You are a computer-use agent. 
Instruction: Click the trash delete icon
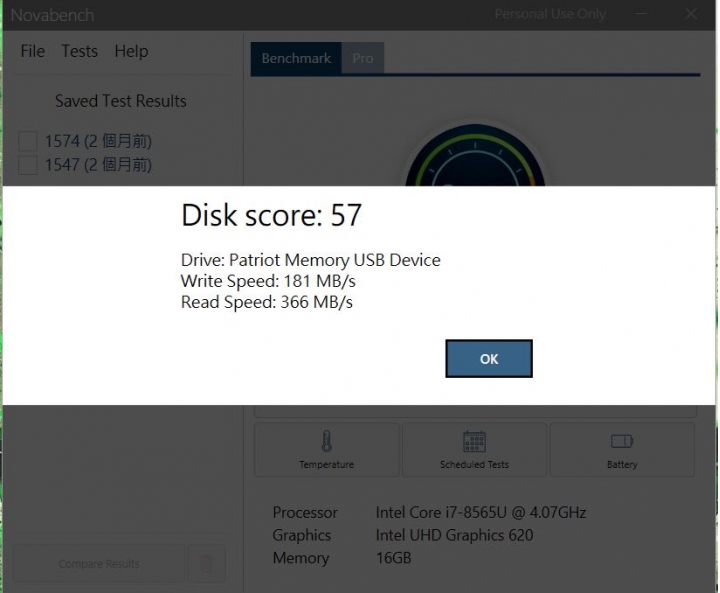[206, 564]
